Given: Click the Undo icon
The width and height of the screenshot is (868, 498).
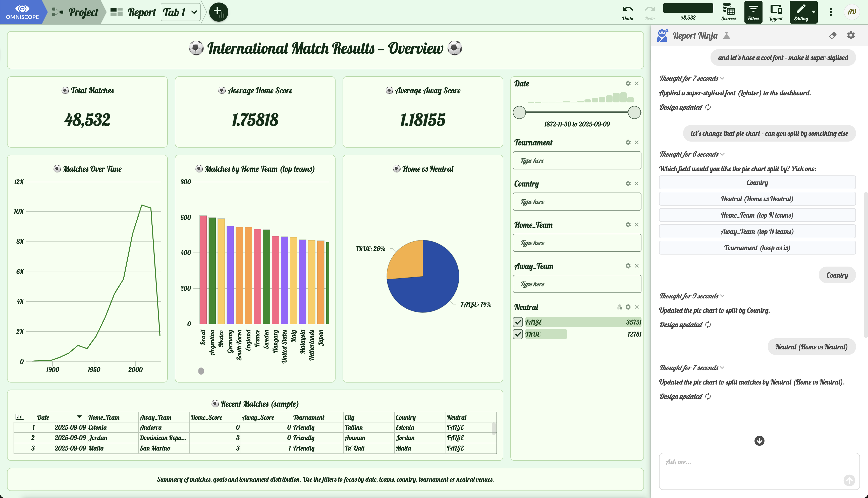Looking at the screenshot, I should coord(627,12).
